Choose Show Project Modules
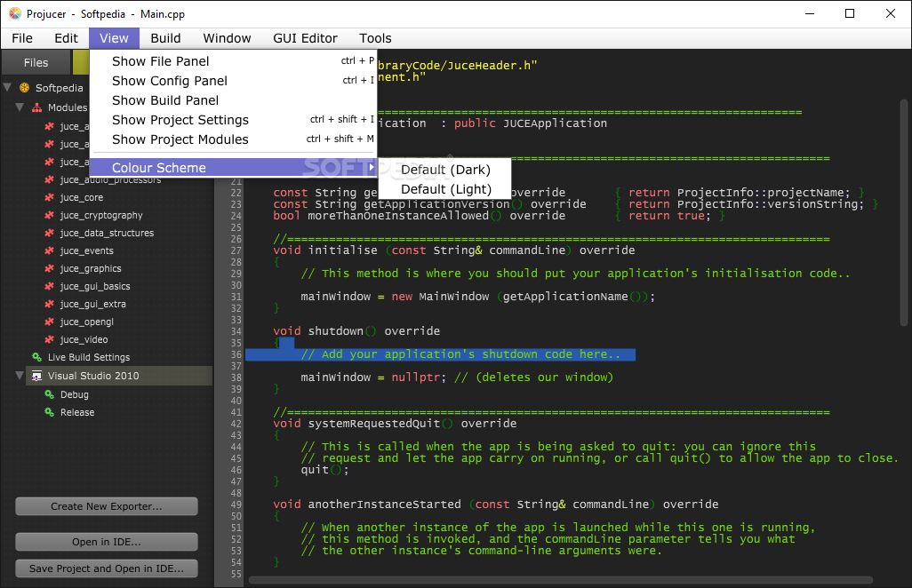The width and height of the screenshot is (912, 588). pos(234,139)
